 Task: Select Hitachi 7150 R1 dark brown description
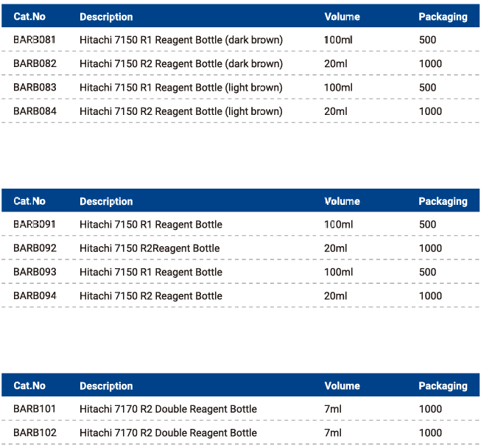[181, 41]
